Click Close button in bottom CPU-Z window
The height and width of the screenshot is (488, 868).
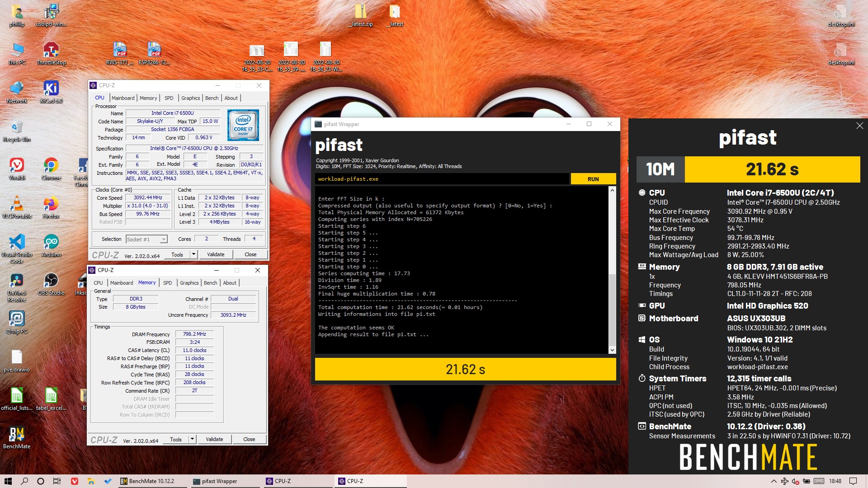coord(249,439)
